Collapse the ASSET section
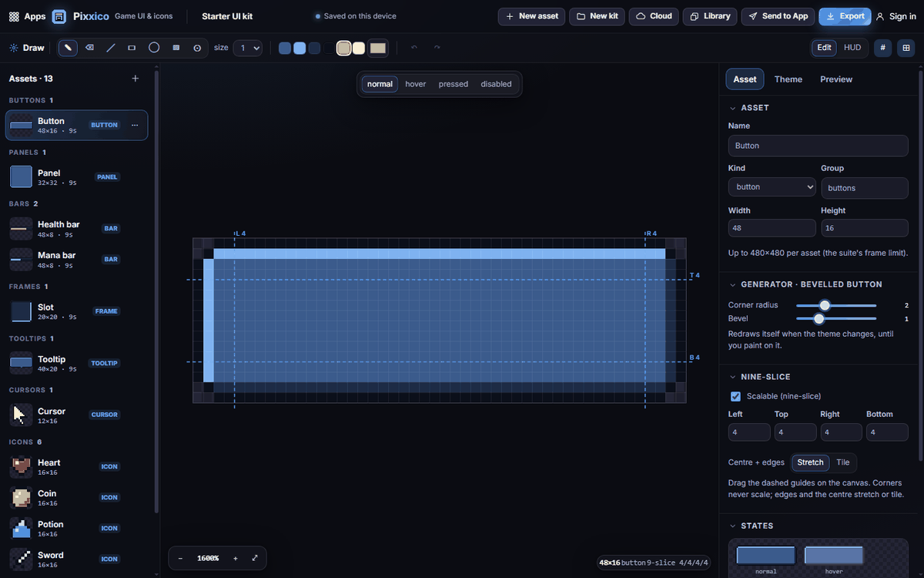The height and width of the screenshot is (578, 924). (731, 108)
